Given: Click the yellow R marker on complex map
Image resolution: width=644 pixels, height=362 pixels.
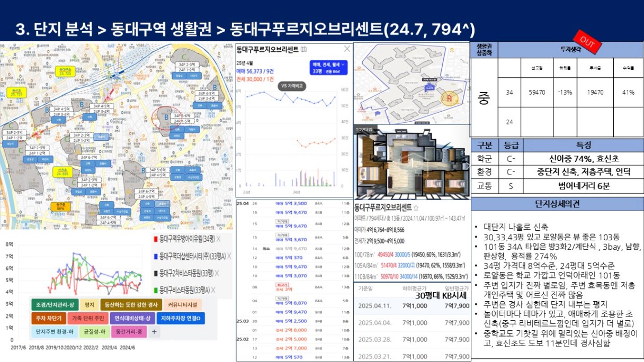Looking at the screenshot, I should (450, 98).
